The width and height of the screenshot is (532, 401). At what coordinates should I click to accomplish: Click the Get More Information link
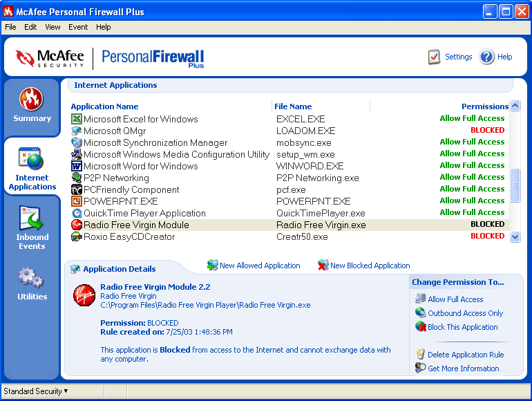pyautogui.click(x=463, y=369)
